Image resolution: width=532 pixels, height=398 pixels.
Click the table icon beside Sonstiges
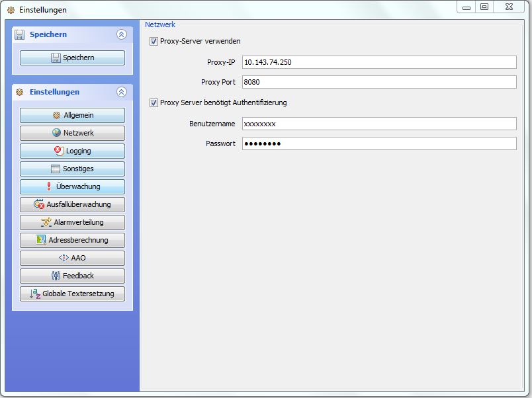pos(56,169)
